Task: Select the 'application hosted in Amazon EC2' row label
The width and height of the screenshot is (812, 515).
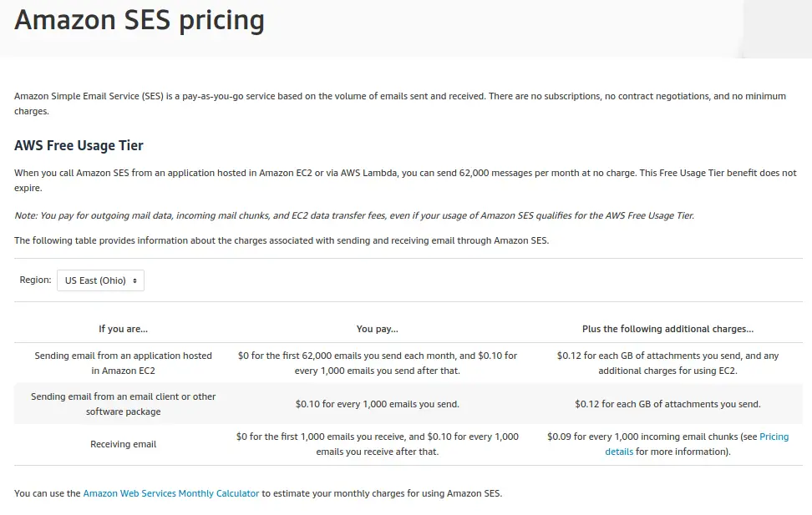Action: pos(124,363)
